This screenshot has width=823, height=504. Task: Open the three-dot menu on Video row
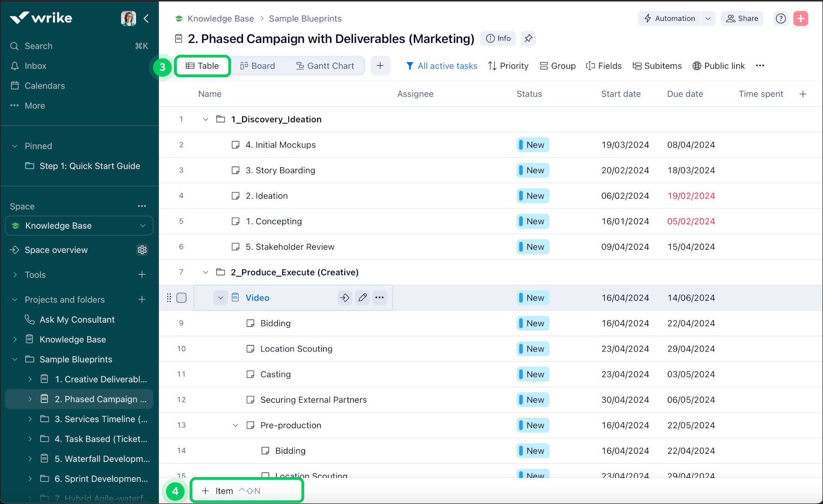pos(380,298)
